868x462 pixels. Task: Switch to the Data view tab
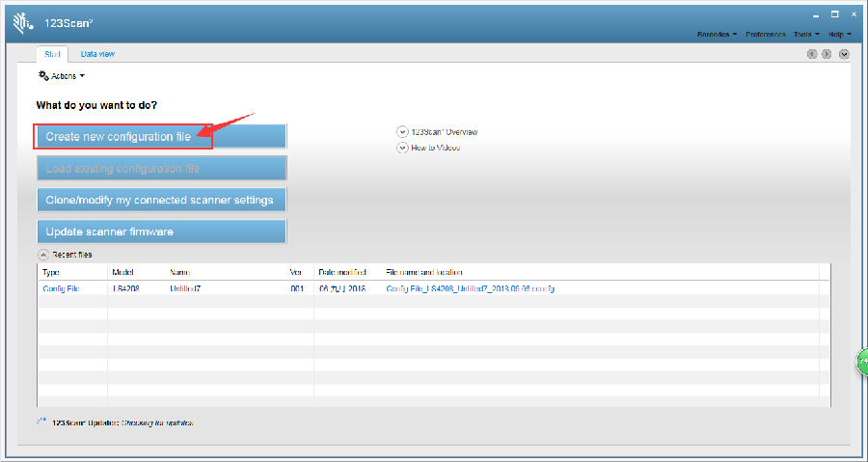point(97,54)
